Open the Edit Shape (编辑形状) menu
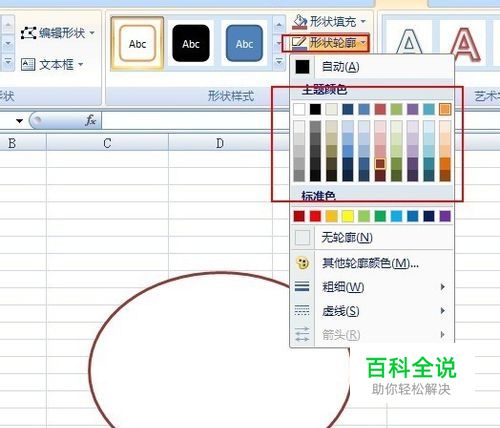This screenshot has height=428, width=500. pyautogui.click(x=57, y=33)
